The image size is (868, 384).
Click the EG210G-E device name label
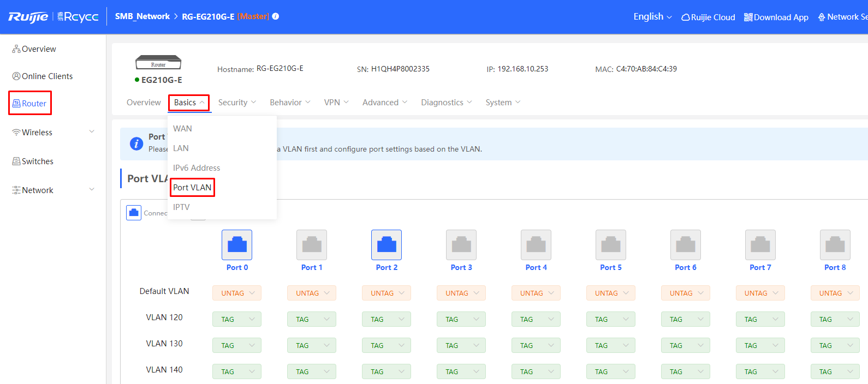(162, 80)
